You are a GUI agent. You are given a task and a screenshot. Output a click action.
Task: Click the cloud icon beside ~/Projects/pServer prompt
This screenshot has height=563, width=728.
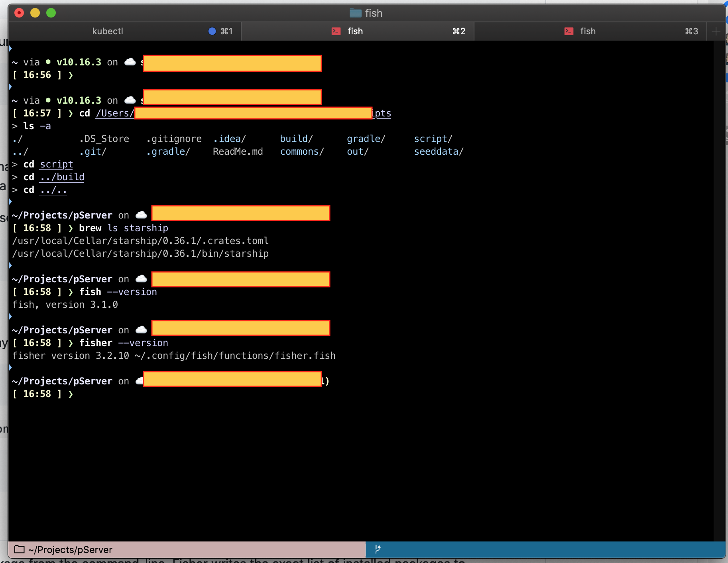141,215
